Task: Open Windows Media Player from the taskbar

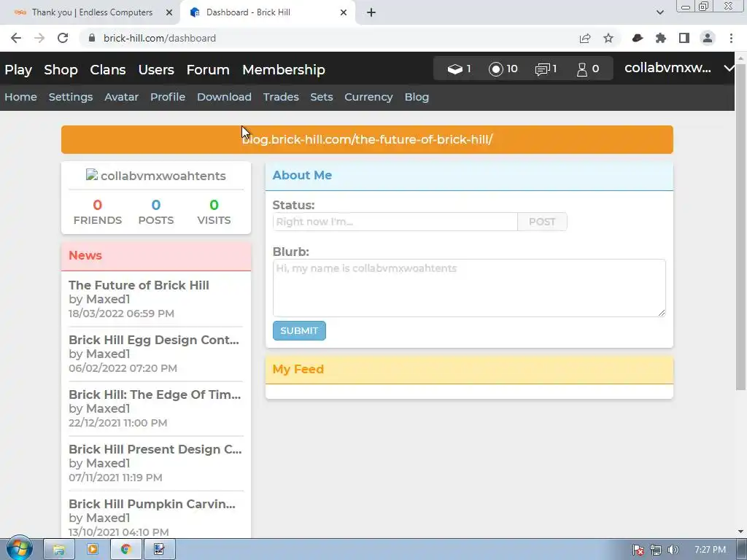Action: 93,550
